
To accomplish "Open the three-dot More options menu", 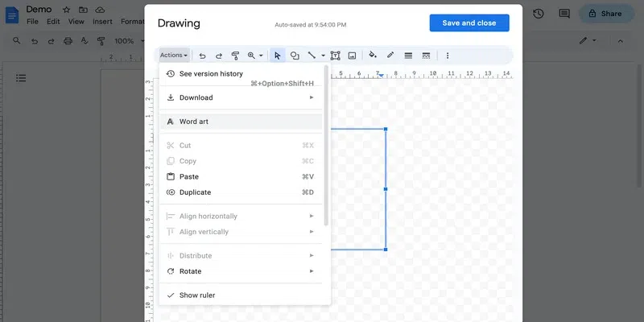I will pyautogui.click(x=448, y=56).
